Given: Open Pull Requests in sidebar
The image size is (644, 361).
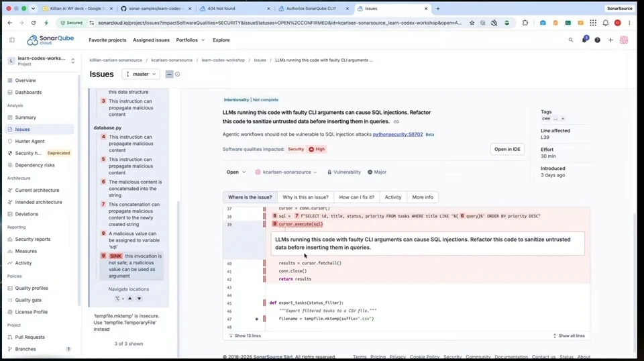Looking at the screenshot, I should coord(30,338).
